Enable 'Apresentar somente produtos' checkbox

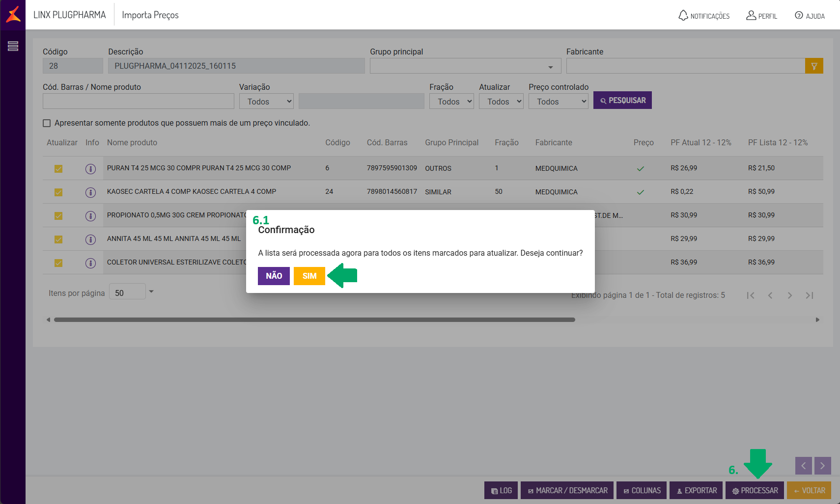47,123
